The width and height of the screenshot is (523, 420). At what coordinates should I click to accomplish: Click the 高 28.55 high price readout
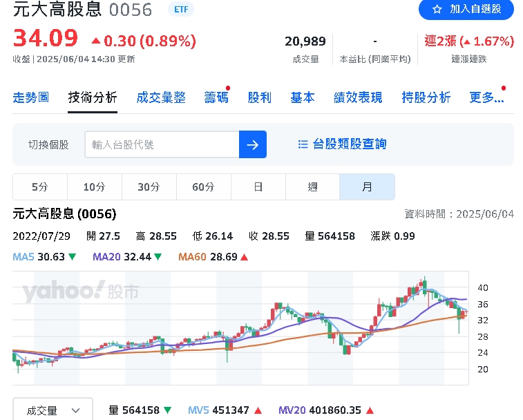click(156, 236)
